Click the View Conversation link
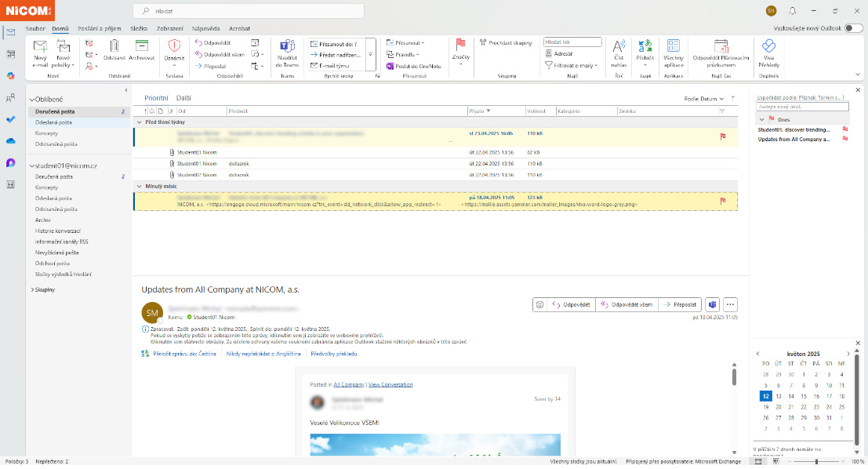Image resolution: width=868 pixels, height=469 pixels. 390,384
